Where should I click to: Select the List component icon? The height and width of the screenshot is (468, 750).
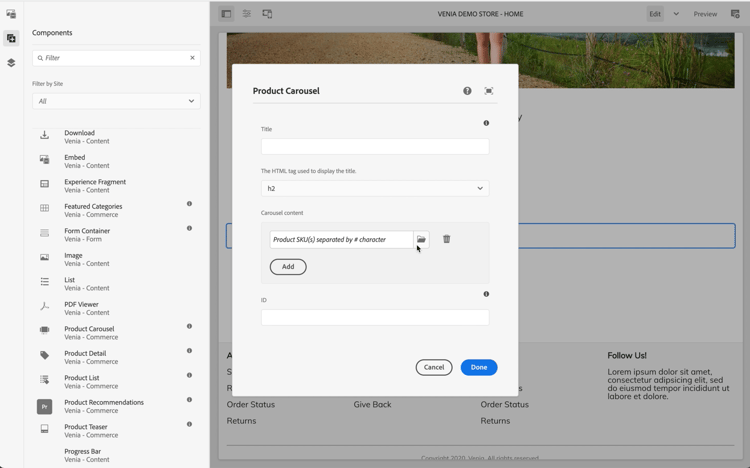44,282
